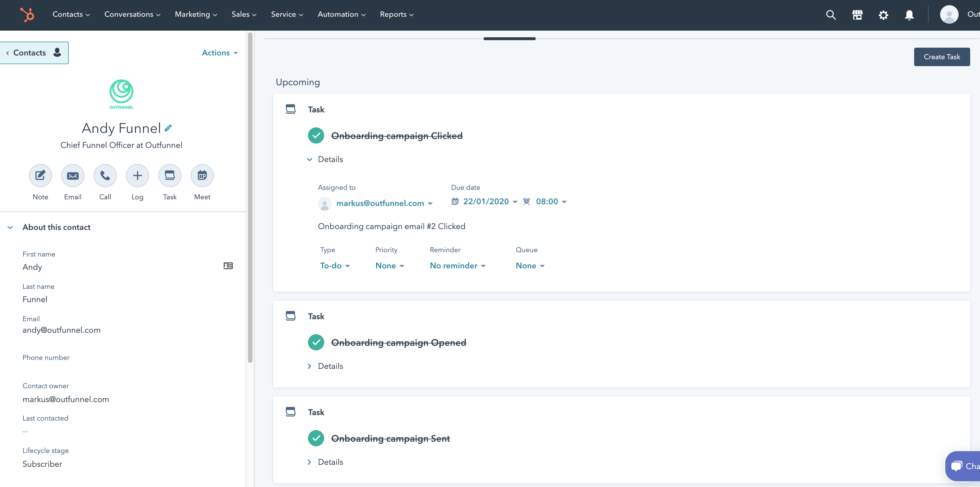Open the Priority None dropdown

389,265
